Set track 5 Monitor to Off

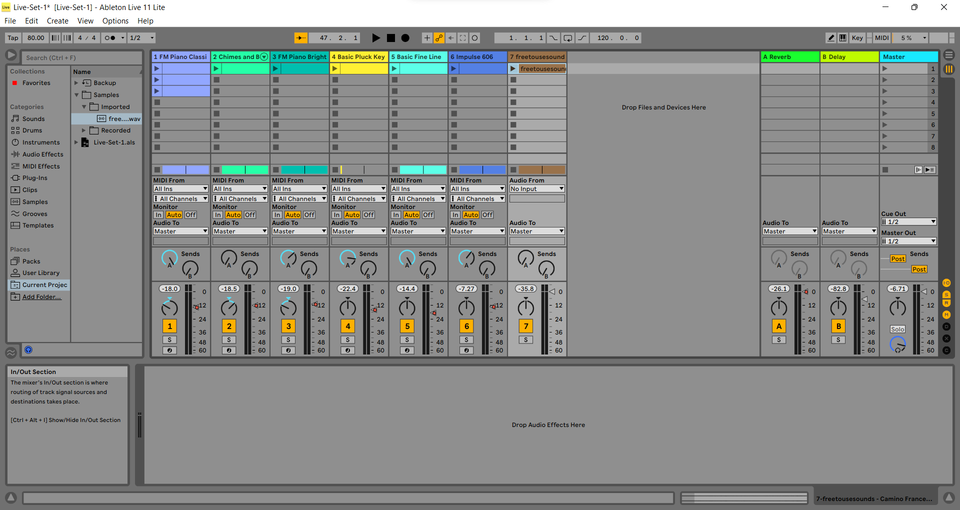click(428, 215)
